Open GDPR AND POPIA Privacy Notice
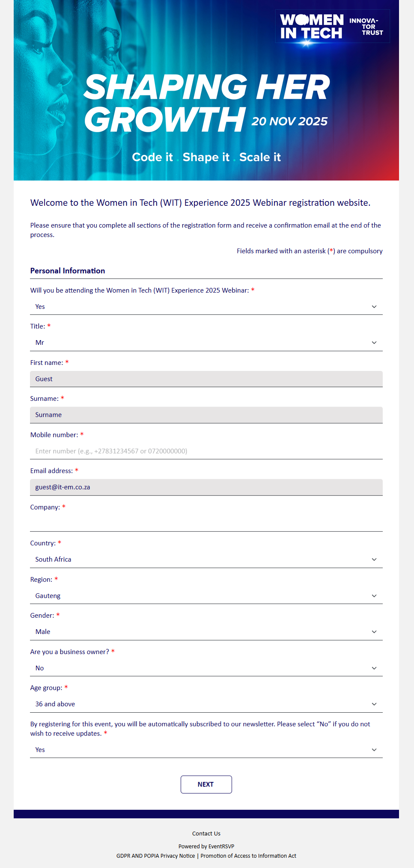The height and width of the screenshot is (868, 414). [x=155, y=856]
